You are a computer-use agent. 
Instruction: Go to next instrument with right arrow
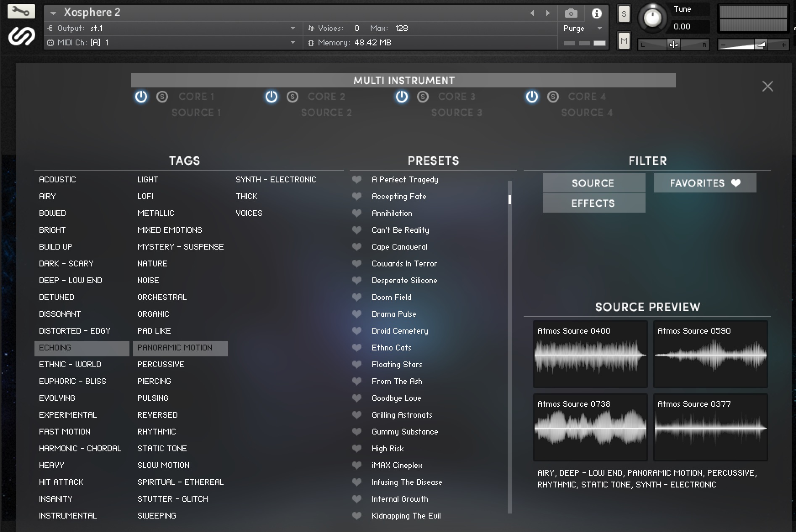[x=548, y=13]
